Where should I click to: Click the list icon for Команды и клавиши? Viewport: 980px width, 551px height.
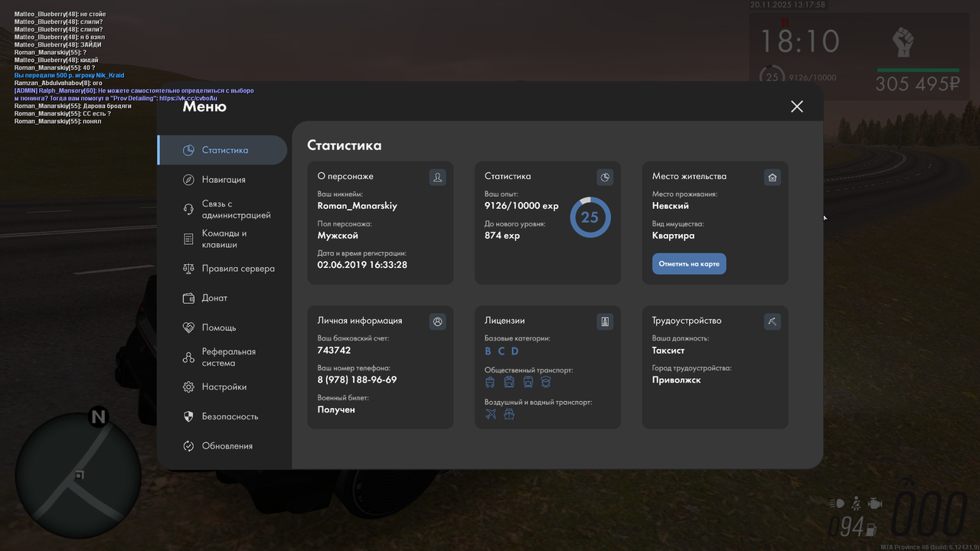pyautogui.click(x=188, y=240)
